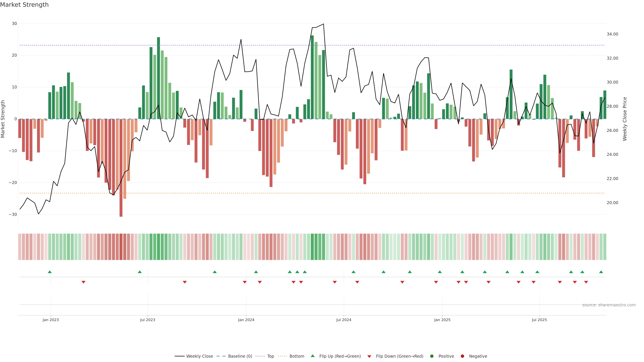Click the red Flip Down triangle legend icon

(369, 356)
